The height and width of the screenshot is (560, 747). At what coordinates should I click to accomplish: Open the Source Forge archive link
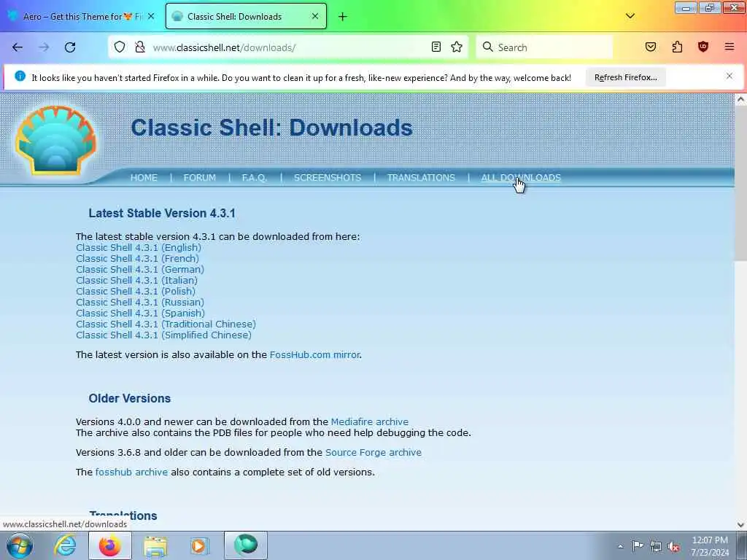point(373,452)
